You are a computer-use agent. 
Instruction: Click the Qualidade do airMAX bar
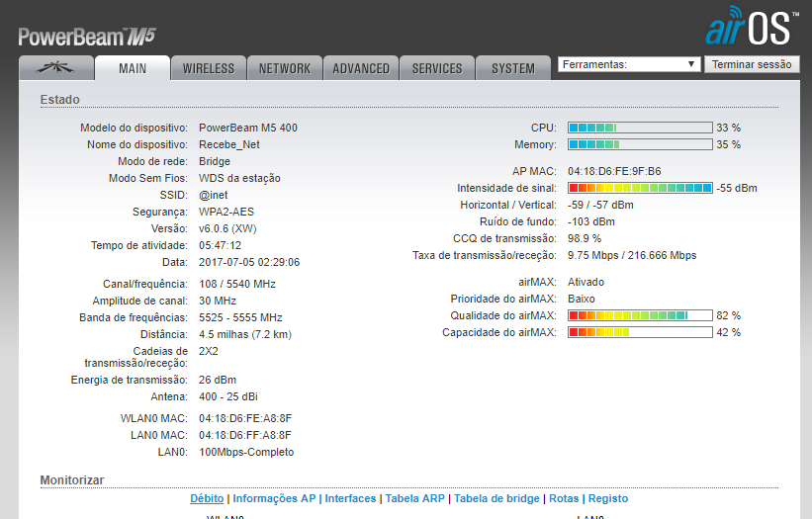click(x=640, y=315)
